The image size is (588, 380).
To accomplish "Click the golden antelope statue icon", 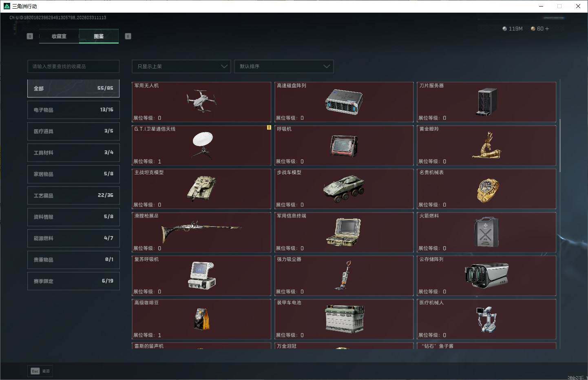I will [486, 146].
